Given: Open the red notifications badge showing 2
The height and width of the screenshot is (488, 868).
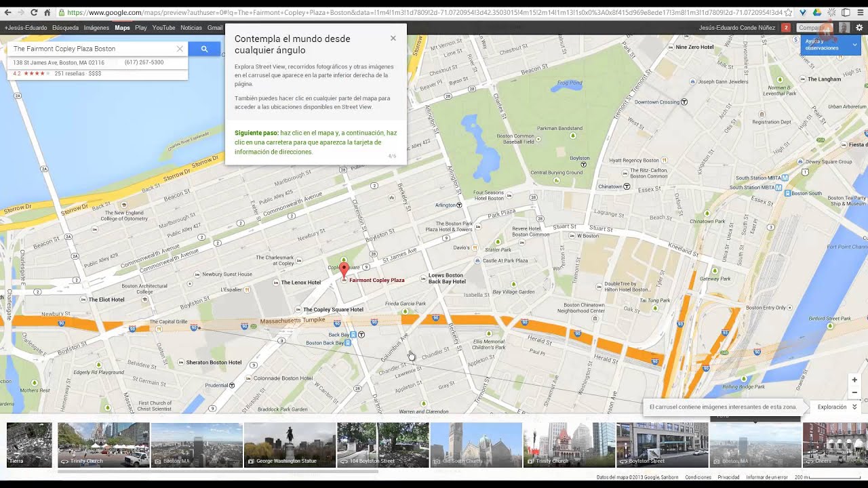Looking at the screenshot, I should [785, 28].
